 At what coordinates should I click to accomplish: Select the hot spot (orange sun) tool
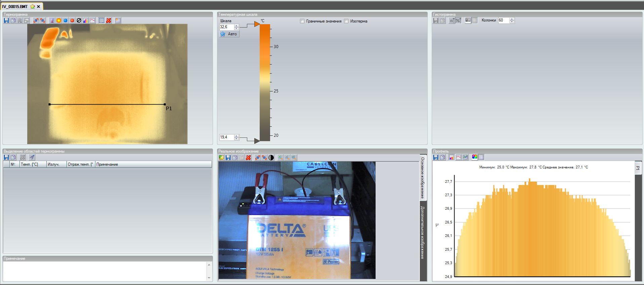pos(59,21)
